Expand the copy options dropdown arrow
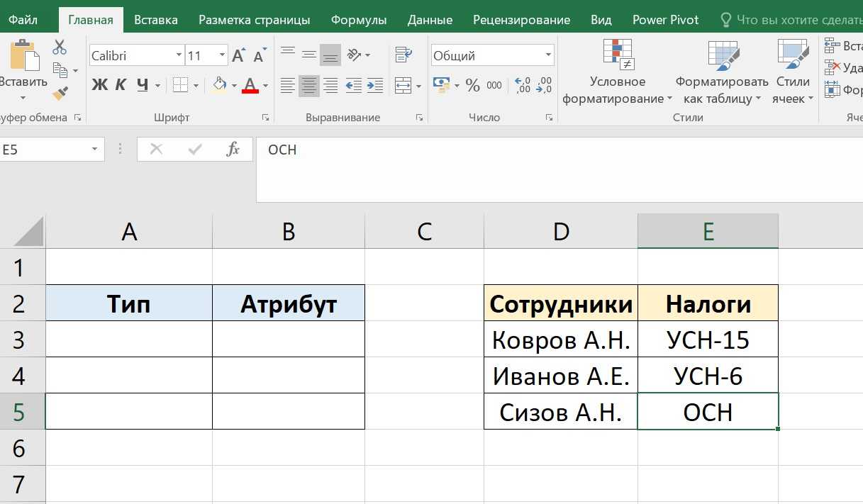The image size is (863, 504). click(75, 71)
